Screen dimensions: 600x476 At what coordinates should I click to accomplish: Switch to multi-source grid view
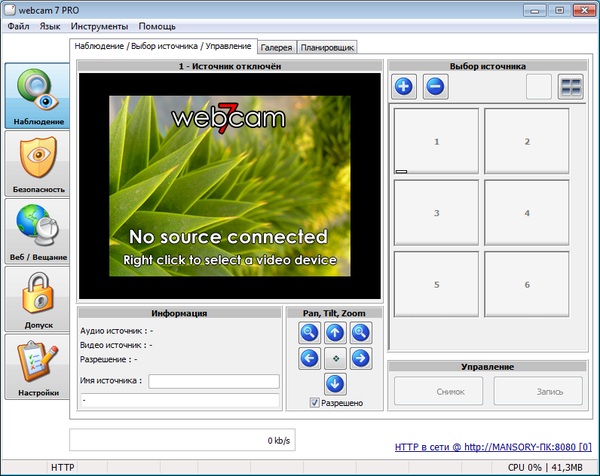pyautogui.click(x=571, y=87)
